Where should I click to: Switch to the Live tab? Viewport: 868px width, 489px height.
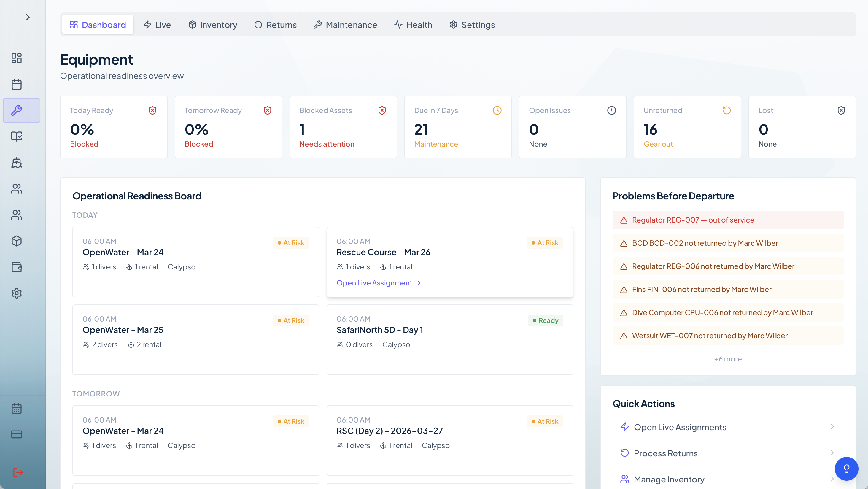pyautogui.click(x=157, y=25)
